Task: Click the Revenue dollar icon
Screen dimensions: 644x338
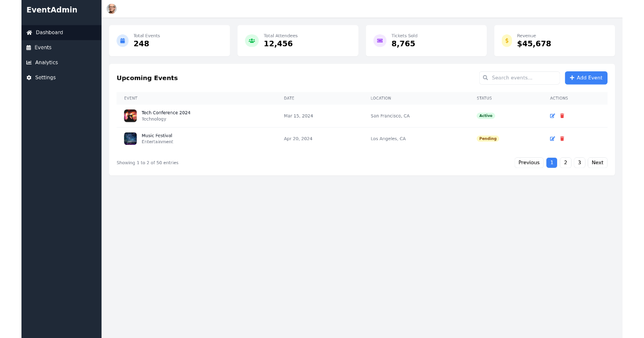Action: [506, 40]
